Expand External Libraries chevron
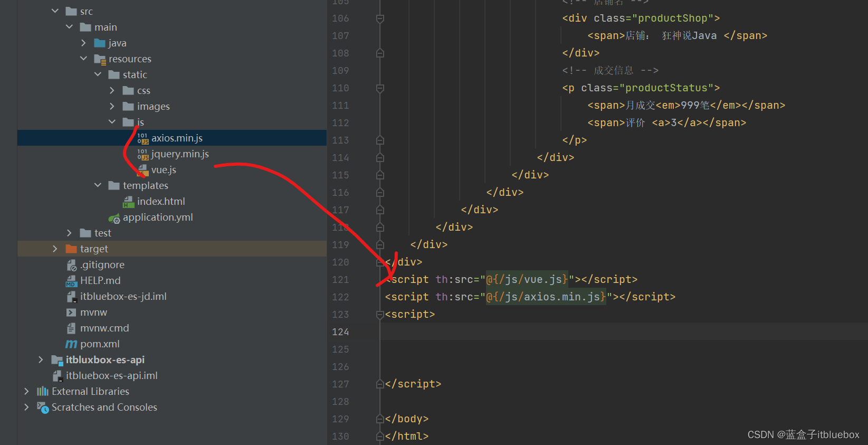This screenshot has width=868, height=445. pyautogui.click(x=26, y=391)
